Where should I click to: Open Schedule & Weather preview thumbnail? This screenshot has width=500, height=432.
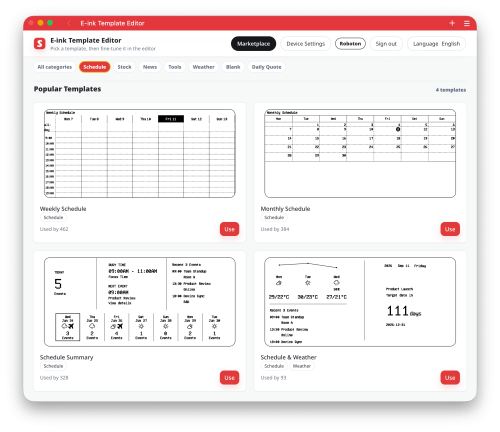pos(360,302)
